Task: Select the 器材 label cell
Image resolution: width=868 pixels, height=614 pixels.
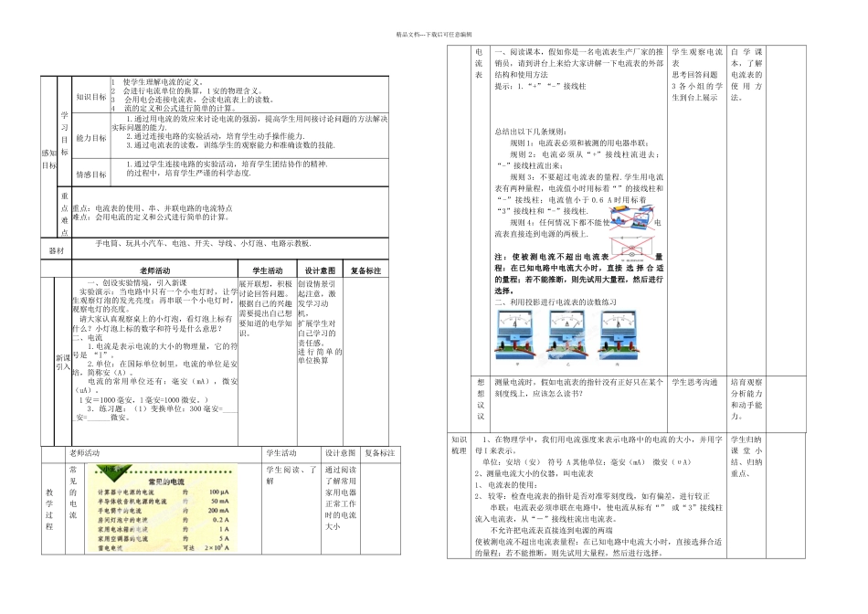Action: tap(57, 250)
